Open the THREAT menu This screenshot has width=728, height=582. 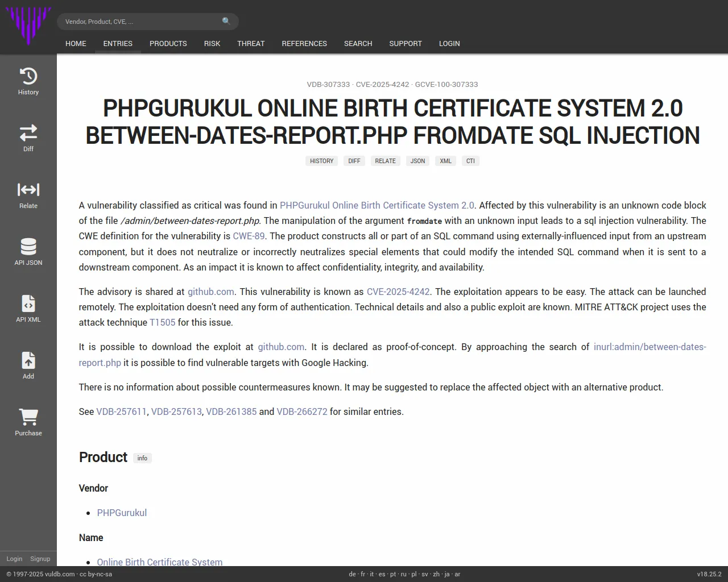(251, 43)
